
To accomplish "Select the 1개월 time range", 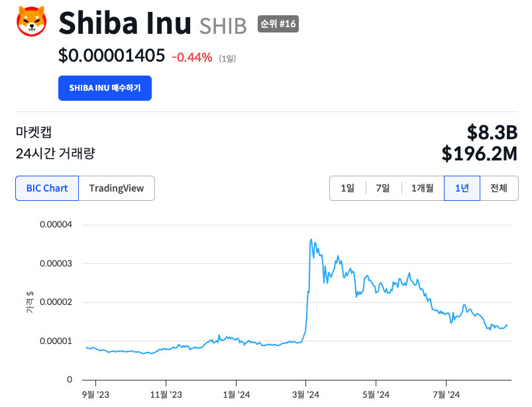I will click(x=422, y=188).
